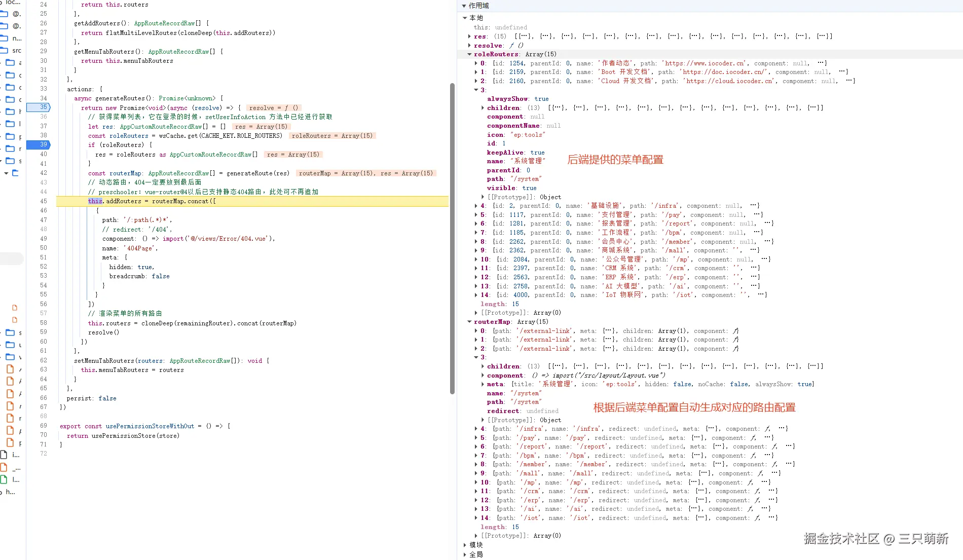Expand the meta object titled 系统管理

tap(483, 384)
